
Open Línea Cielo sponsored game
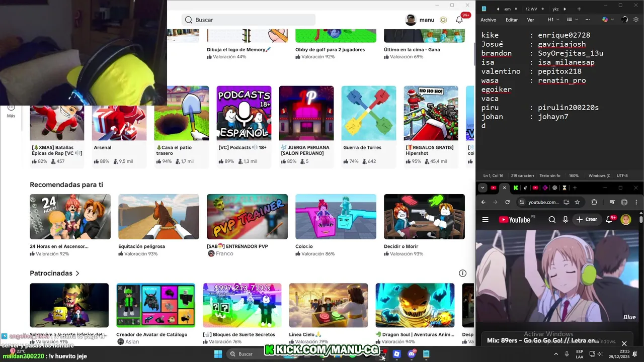328,314
